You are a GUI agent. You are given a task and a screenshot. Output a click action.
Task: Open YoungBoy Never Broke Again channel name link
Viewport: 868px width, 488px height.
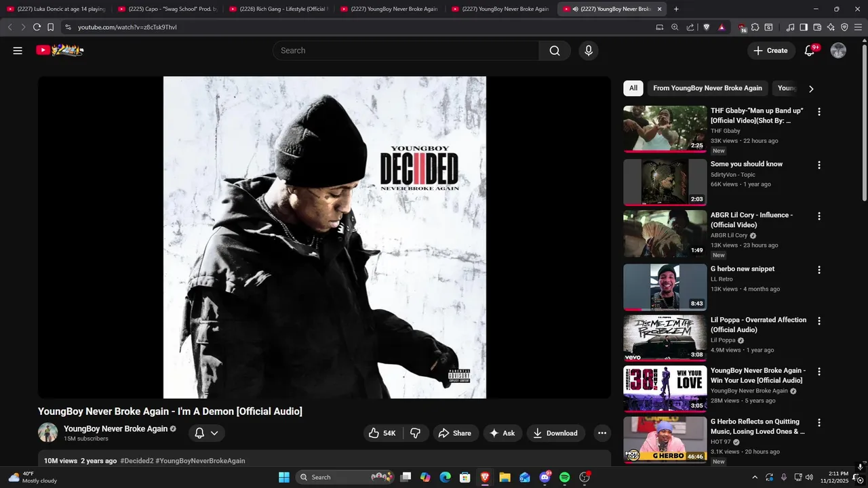click(x=115, y=429)
